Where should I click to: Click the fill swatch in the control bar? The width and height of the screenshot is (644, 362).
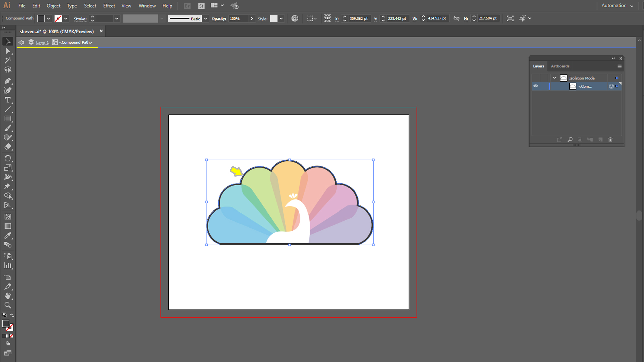point(41,19)
